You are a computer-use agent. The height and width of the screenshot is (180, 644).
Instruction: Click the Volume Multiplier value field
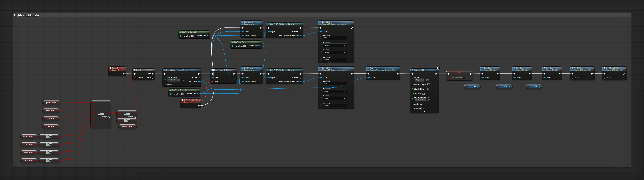(428, 85)
